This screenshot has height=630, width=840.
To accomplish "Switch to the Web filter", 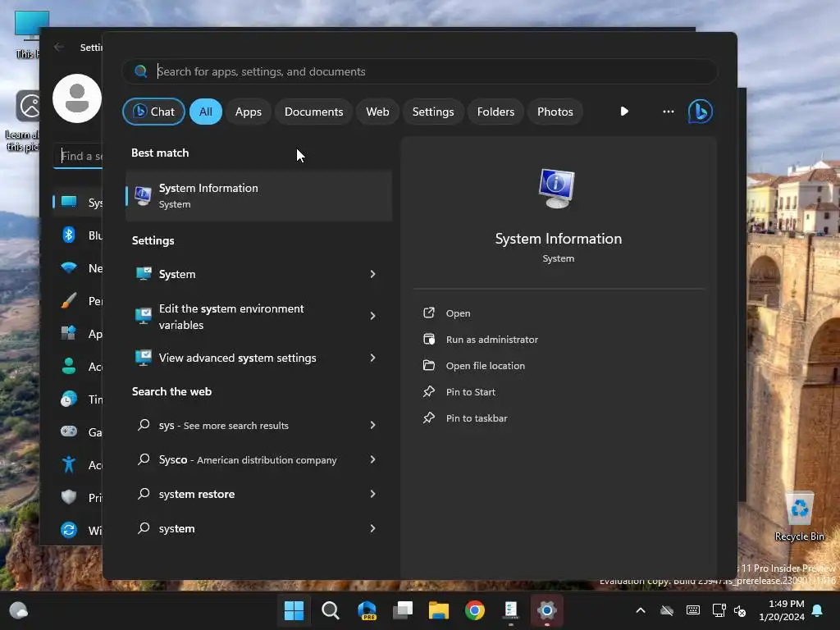I will pyautogui.click(x=377, y=112).
